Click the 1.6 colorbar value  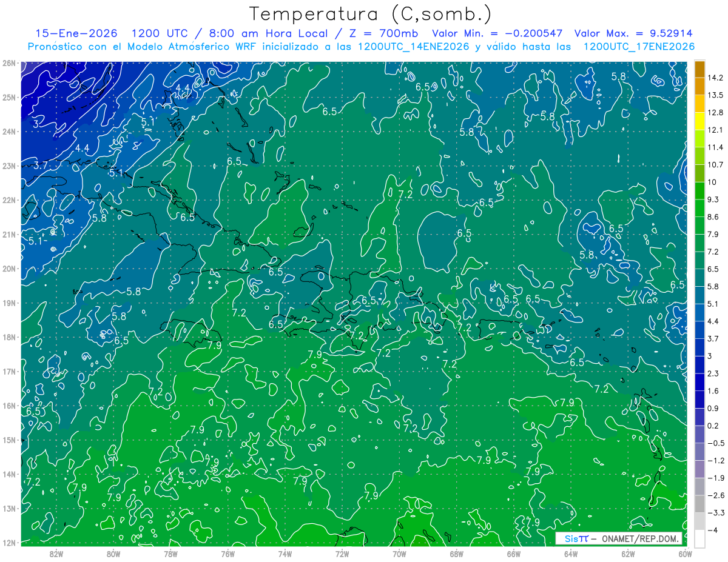tap(714, 391)
